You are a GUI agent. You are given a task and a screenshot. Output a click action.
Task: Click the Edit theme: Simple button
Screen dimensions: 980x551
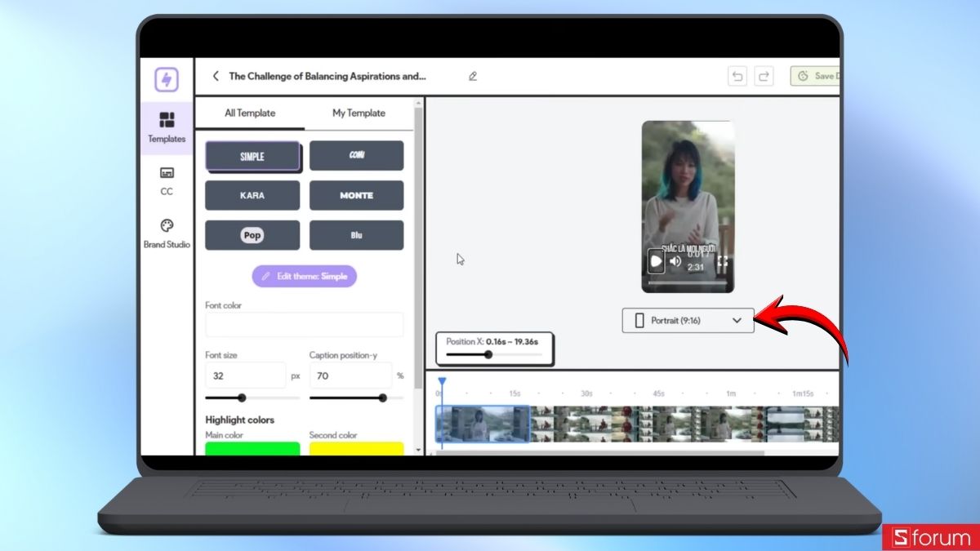(305, 276)
